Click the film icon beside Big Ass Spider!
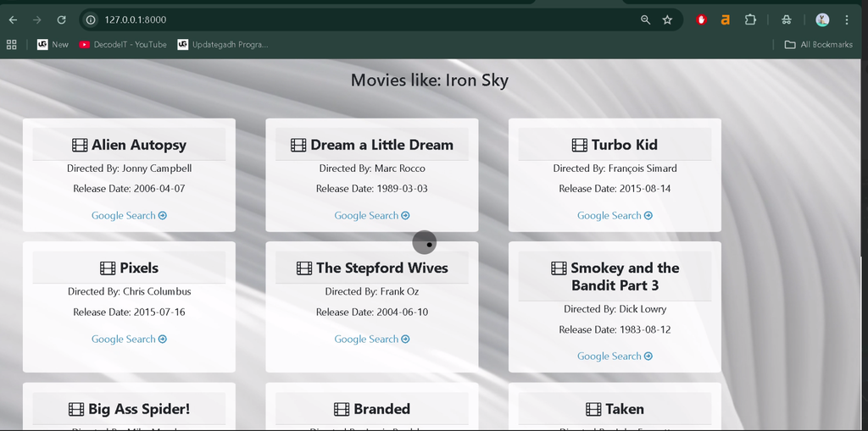868x431 pixels. (x=76, y=410)
